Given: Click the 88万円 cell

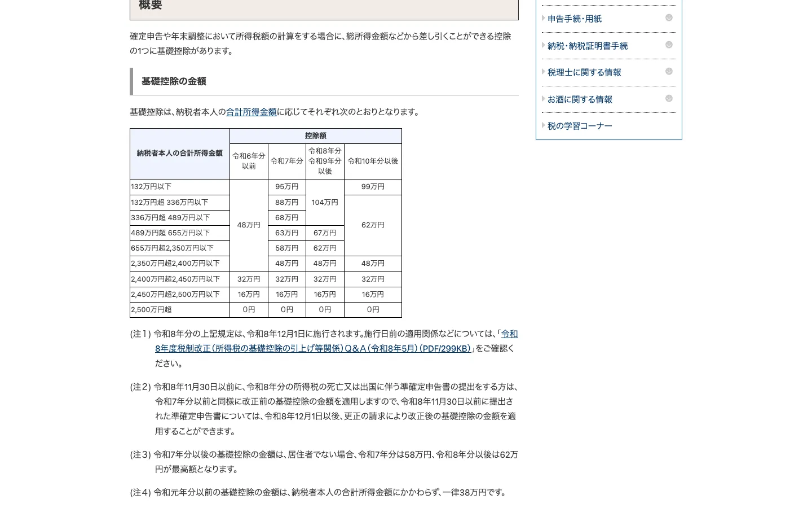Looking at the screenshot, I should click(x=287, y=202).
